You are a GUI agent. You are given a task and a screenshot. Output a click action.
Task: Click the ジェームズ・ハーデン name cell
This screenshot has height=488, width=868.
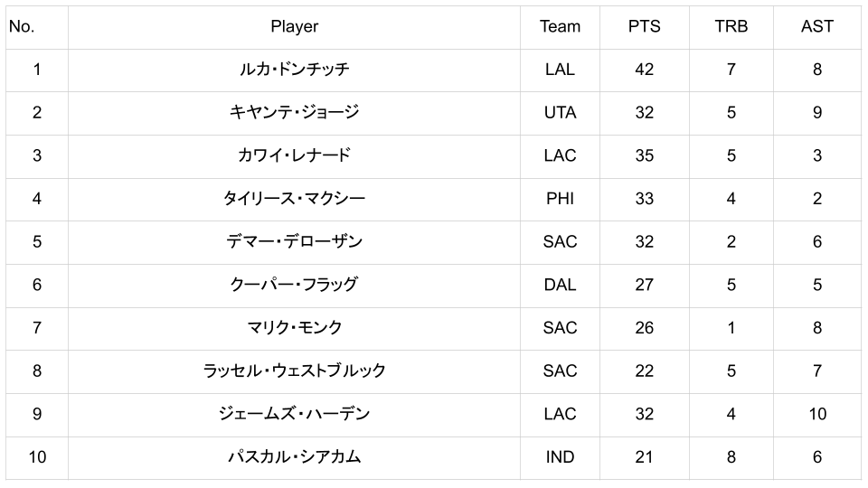point(294,414)
